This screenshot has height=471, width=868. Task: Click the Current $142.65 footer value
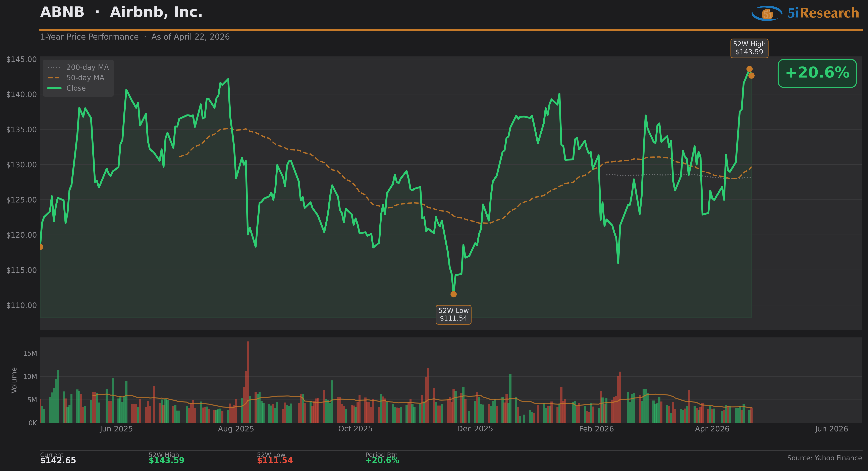tap(58, 461)
